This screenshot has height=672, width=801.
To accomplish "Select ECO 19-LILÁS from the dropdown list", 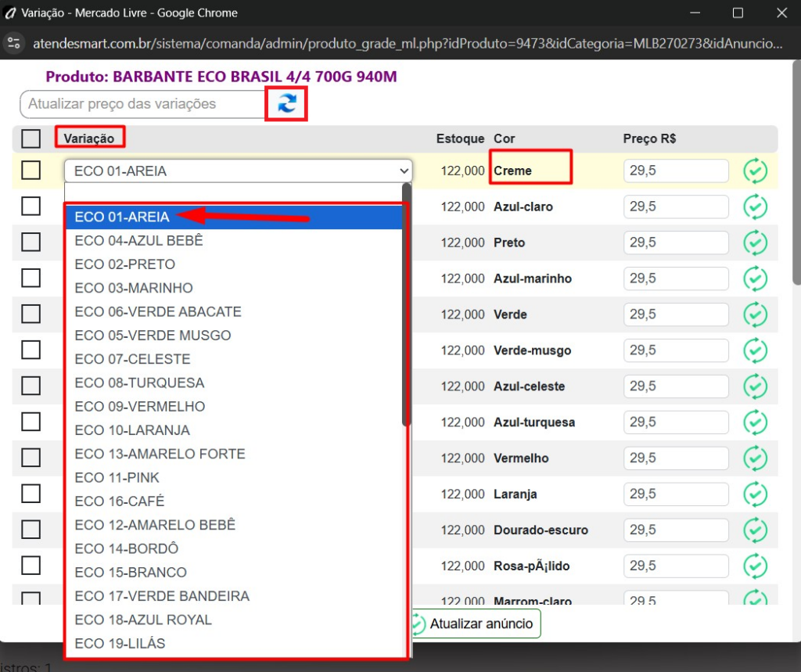I will pyautogui.click(x=121, y=643).
